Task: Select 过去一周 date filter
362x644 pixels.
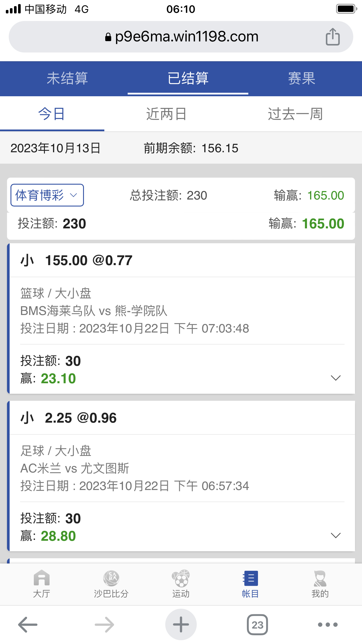Action: 295,114
